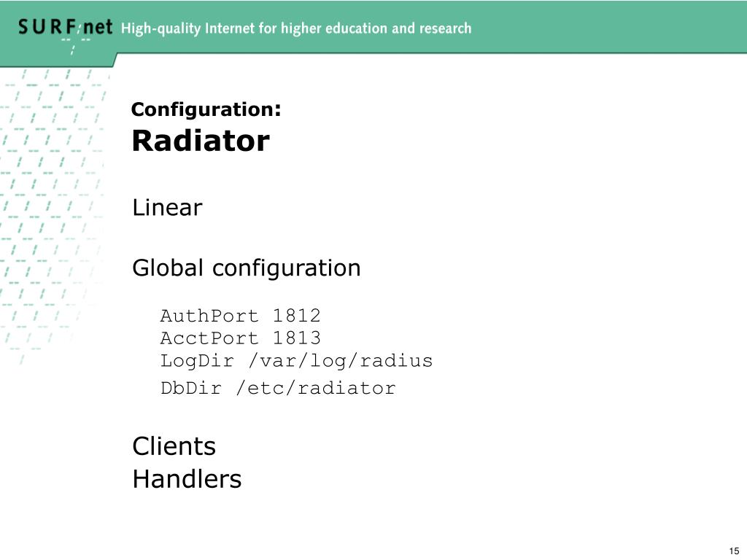747x560 pixels.
Task: Select the "AuthPort 1812" code line
Action: [x=240, y=316]
